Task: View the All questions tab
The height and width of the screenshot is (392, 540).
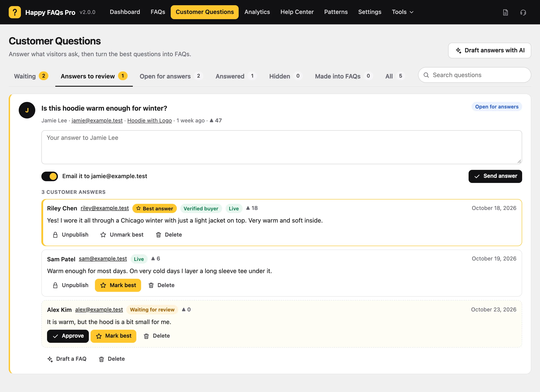Action: pos(395,76)
